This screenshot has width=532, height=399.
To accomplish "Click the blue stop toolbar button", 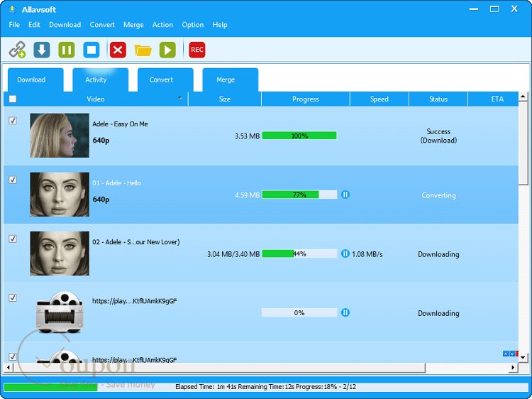I will pos(92,50).
